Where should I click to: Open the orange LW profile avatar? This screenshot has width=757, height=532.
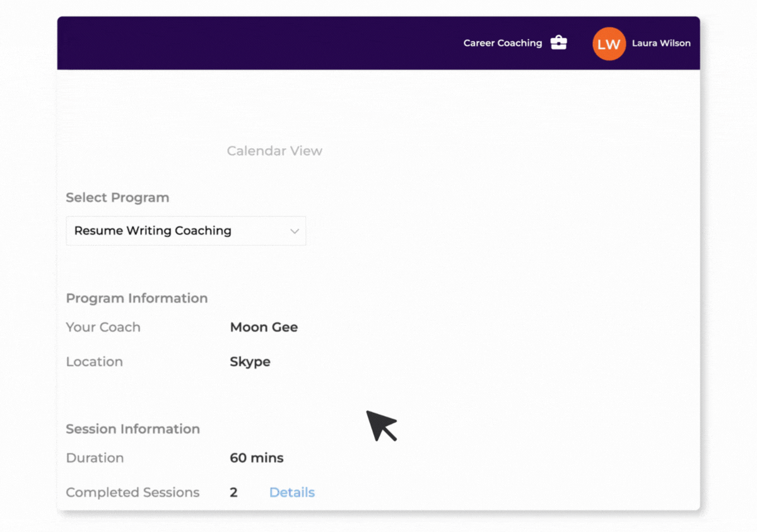(609, 43)
